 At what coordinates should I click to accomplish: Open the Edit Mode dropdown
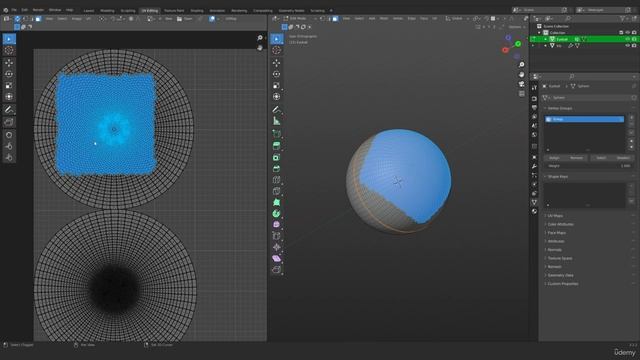[300, 18]
